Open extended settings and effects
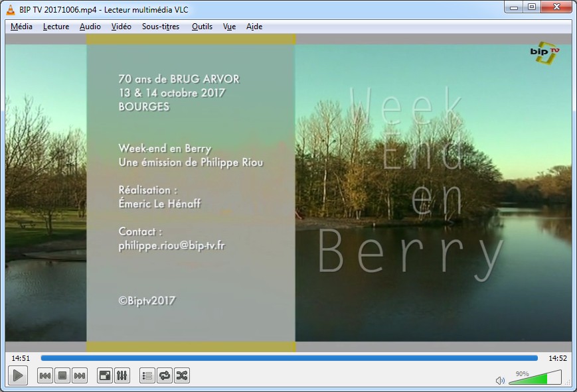 (122, 375)
